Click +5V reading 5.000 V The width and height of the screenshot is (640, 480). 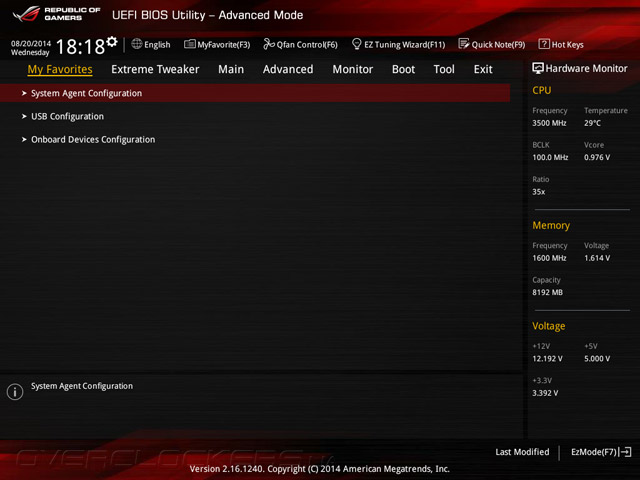coord(597,358)
